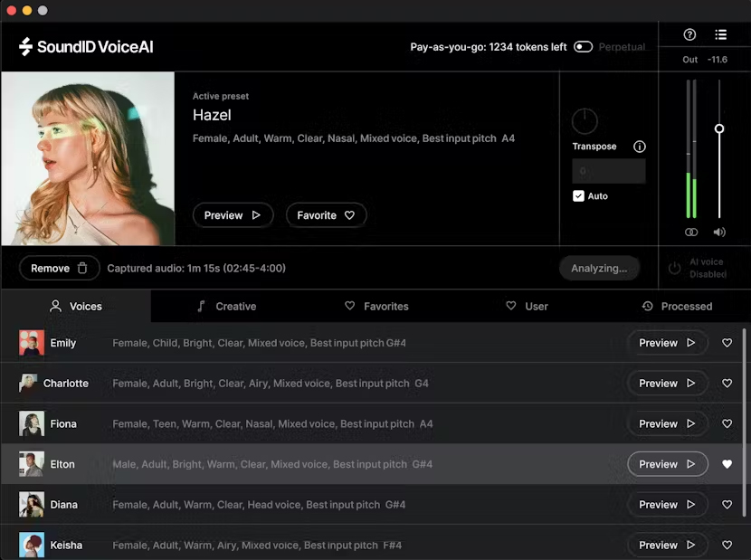Switch to the Creative tab
This screenshot has height=560, width=751.
tap(226, 306)
